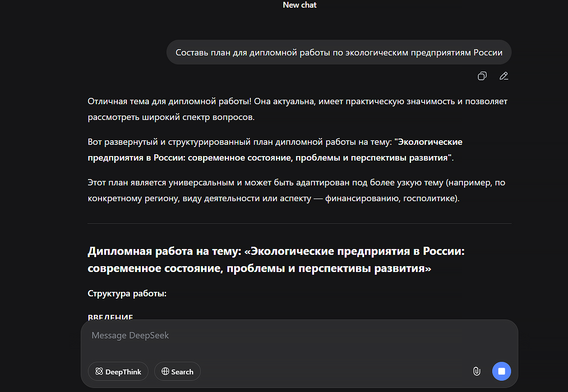Image resolution: width=568 pixels, height=392 pixels.
Task: Edit the sent message with pencil icon
Action: coord(504,76)
